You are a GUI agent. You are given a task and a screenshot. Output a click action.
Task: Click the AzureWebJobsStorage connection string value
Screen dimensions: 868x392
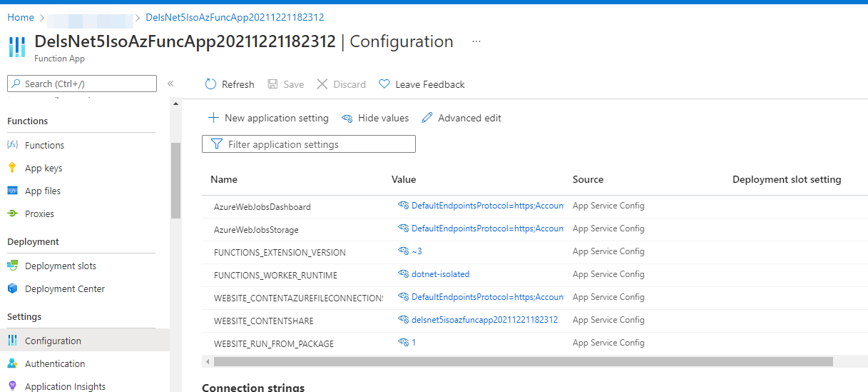(487, 228)
